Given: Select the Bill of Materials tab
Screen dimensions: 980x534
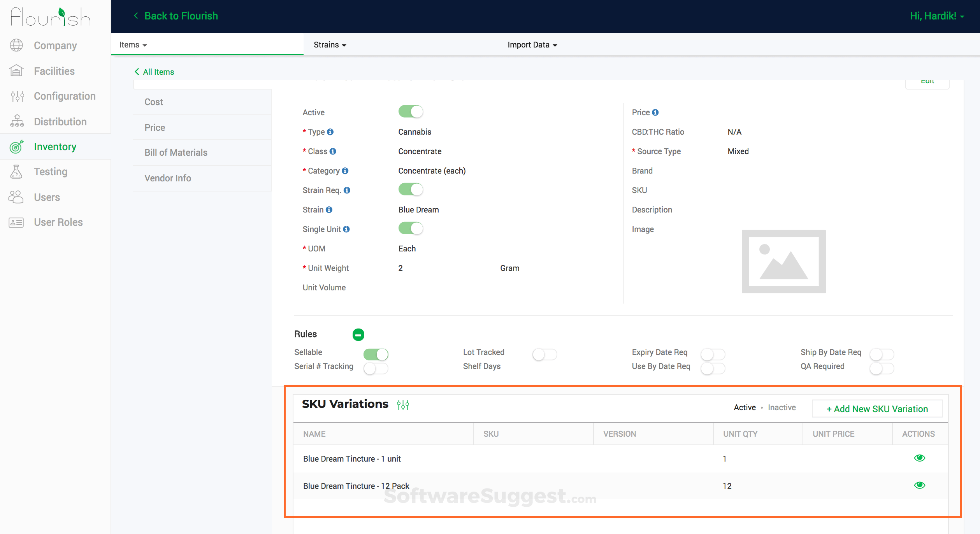Looking at the screenshot, I should pos(176,153).
